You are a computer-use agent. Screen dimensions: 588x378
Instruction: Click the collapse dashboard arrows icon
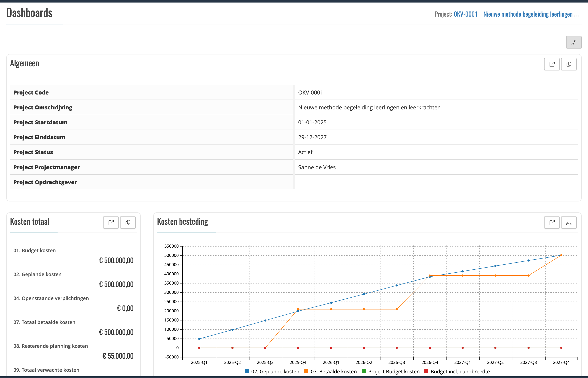(574, 42)
